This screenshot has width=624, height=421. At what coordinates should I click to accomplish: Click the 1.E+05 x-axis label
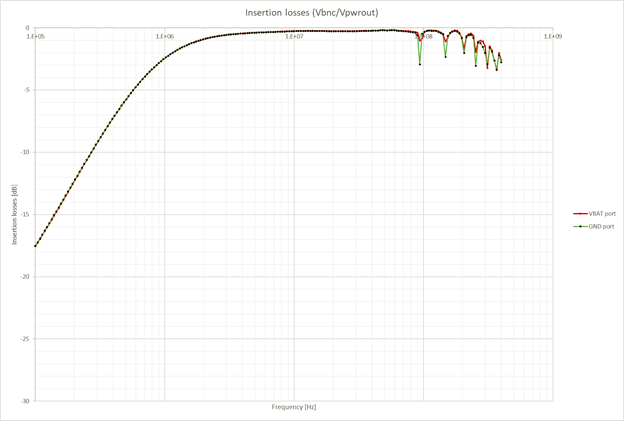pos(36,37)
